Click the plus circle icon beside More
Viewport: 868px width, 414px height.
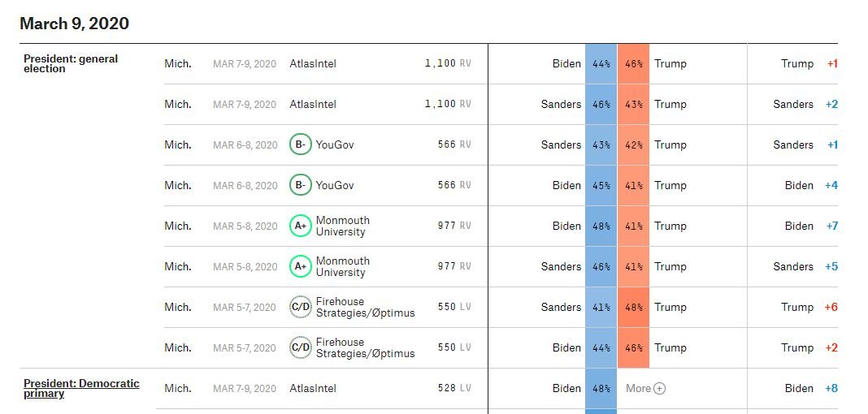tap(659, 388)
